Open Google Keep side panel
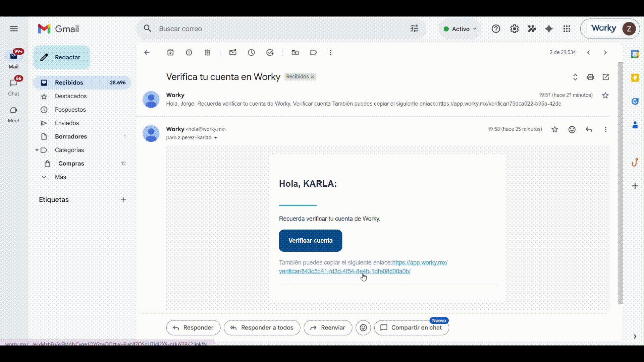The height and width of the screenshot is (362, 644). [635, 78]
